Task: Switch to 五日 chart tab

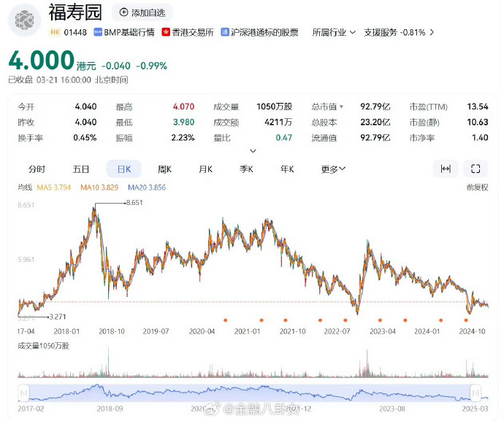Action: pos(80,169)
